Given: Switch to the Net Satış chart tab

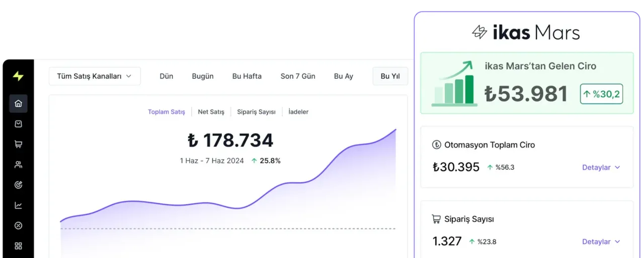Looking at the screenshot, I should click(211, 112).
